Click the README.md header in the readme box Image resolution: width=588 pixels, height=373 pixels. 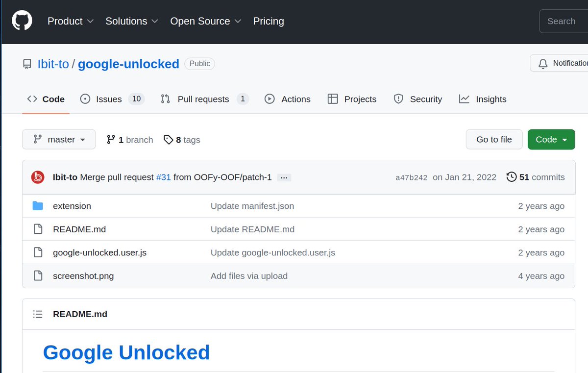click(x=80, y=314)
